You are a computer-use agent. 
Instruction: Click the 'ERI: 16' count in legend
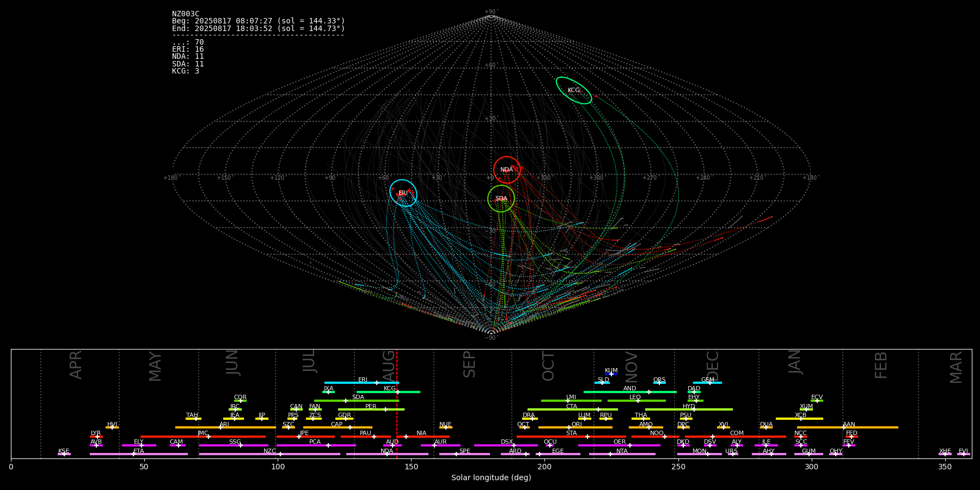188,50
